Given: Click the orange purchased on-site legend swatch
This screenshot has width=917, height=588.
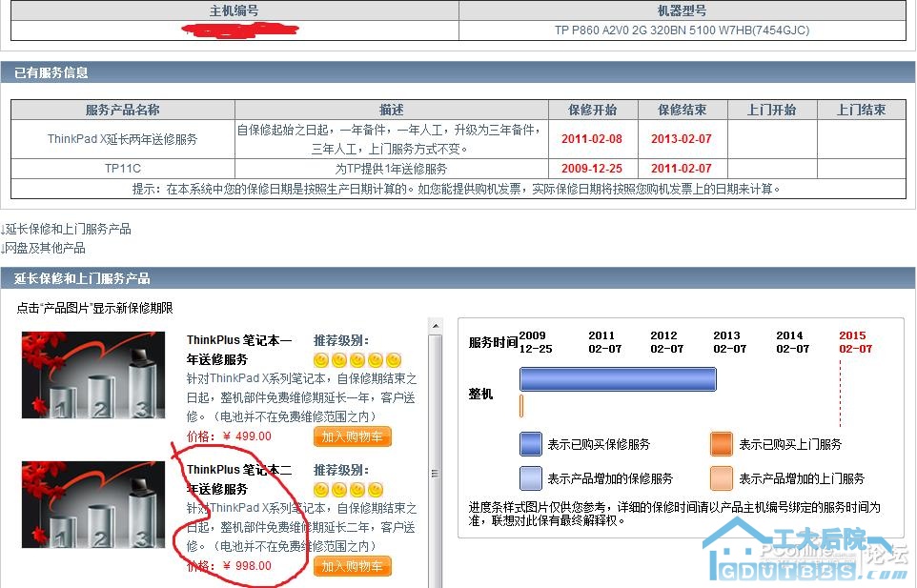Looking at the screenshot, I should click(722, 444).
